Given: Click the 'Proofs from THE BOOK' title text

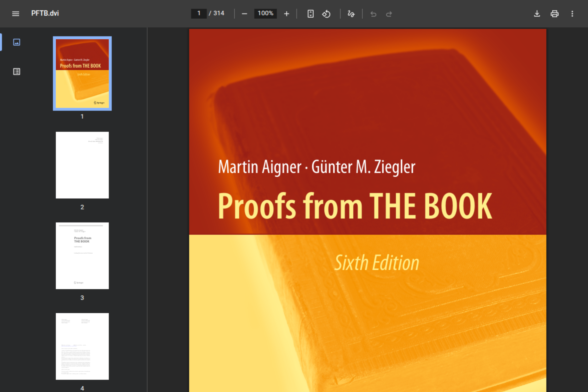Looking at the screenshot, I should [355, 206].
